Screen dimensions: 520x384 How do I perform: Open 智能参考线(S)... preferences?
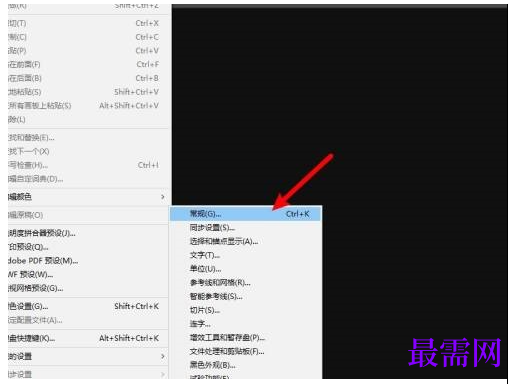(246, 296)
